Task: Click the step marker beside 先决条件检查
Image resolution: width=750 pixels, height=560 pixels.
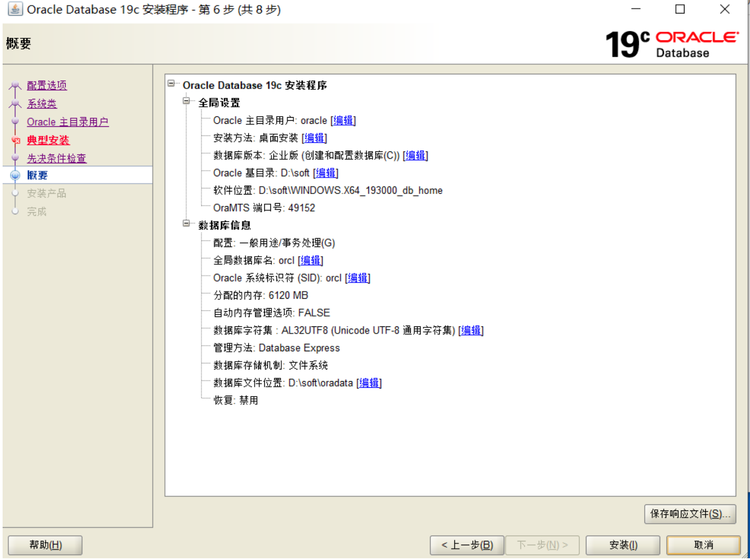Action: pyautogui.click(x=15, y=158)
